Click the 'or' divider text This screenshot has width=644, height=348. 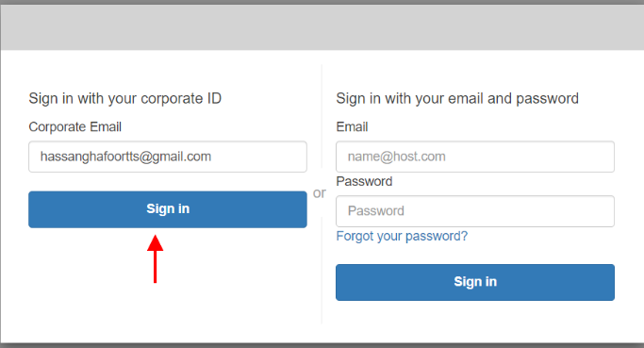click(320, 192)
